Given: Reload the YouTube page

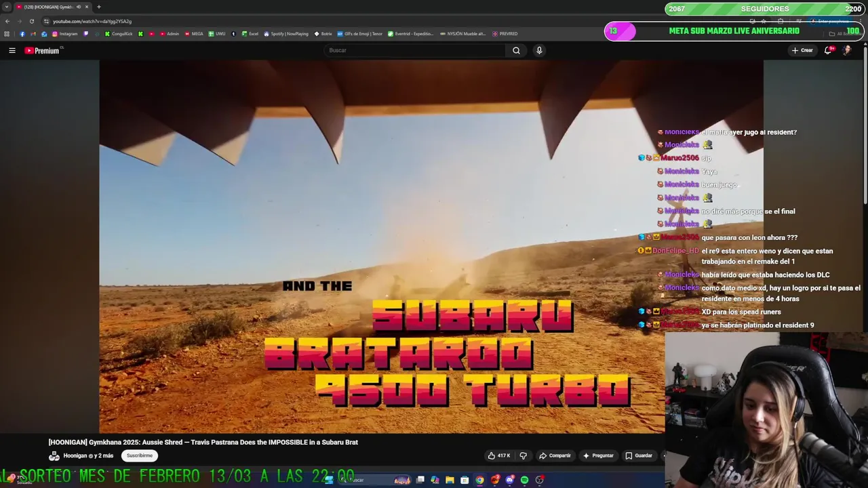Looking at the screenshot, I should coord(32,21).
